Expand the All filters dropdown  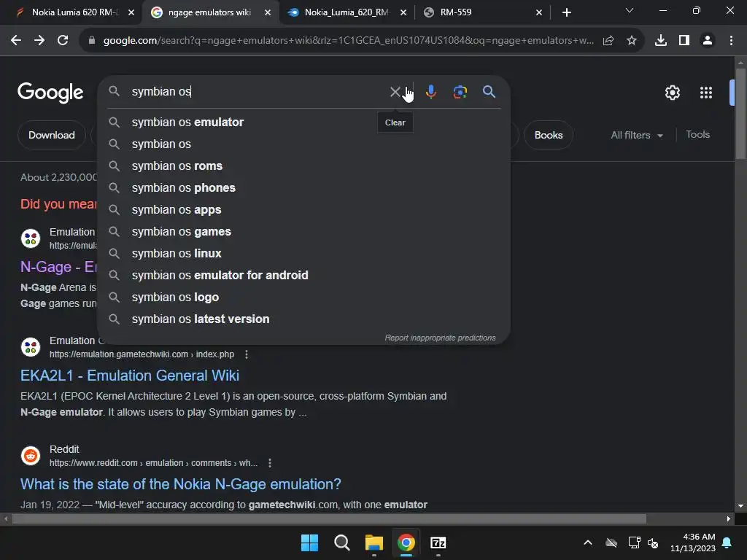637,135
